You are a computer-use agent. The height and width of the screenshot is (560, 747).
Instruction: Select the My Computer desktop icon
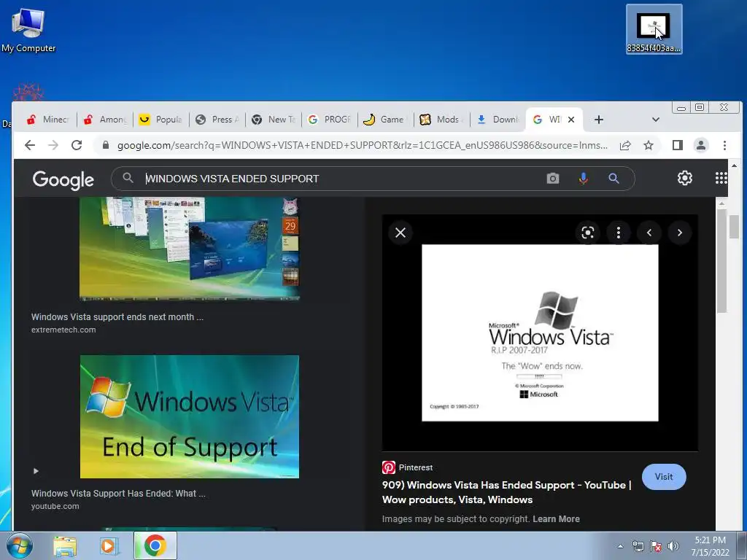pyautogui.click(x=28, y=30)
